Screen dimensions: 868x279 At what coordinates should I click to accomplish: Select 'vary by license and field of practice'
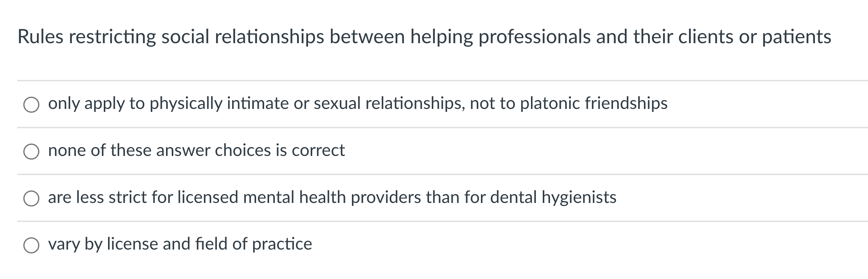[x=32, y=245]
